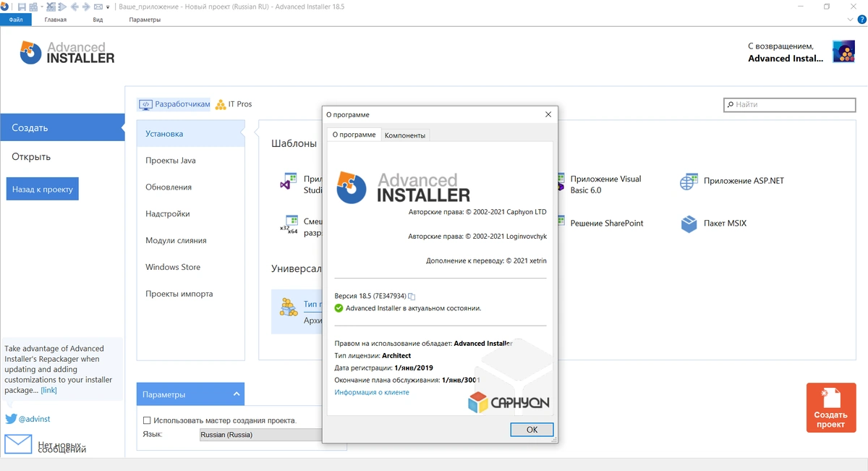The image size is (868, 471).
Task: Select the Разработчикам category tab
Action: pyautogui.click(x=174, y=104)
